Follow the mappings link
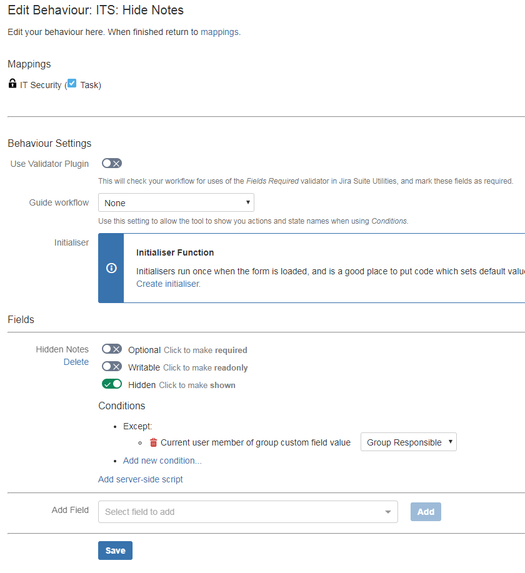Image resolution: width=525 pixels, height=573 pixels. [219, 32]
